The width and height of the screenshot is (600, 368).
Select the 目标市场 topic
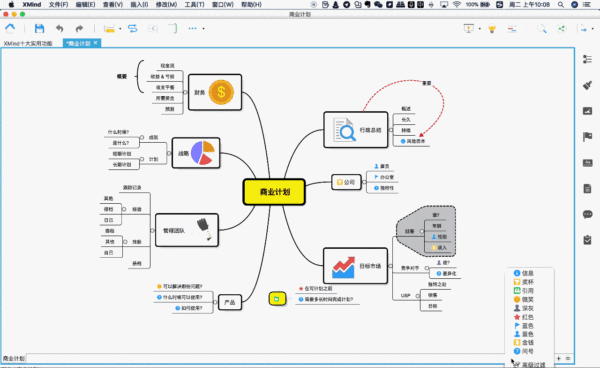[355, 266]
